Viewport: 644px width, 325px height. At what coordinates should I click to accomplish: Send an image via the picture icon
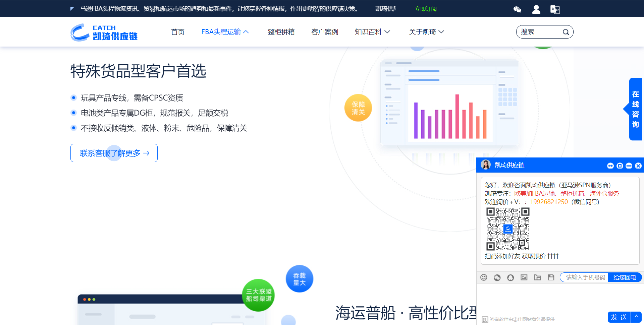(524, 277)
